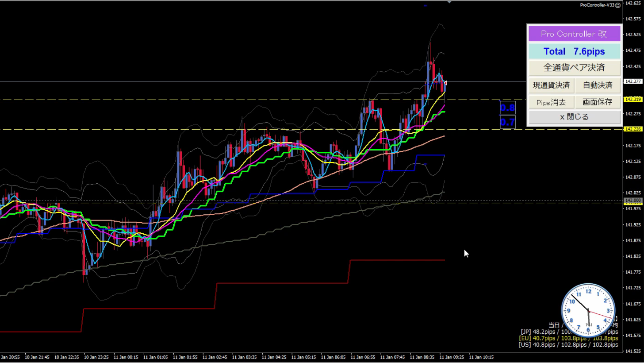Viewport: 644px width, 363px height.
Task: Clear pips with Pips消去 button
Action: pyautogui.click(x=551, y=102)
